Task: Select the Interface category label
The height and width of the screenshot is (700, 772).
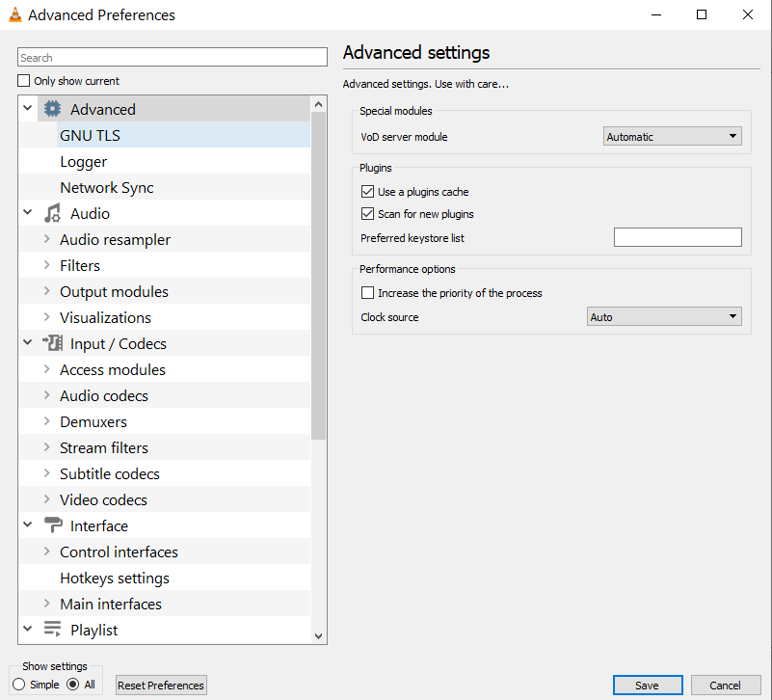Action: tap(99, 525)
